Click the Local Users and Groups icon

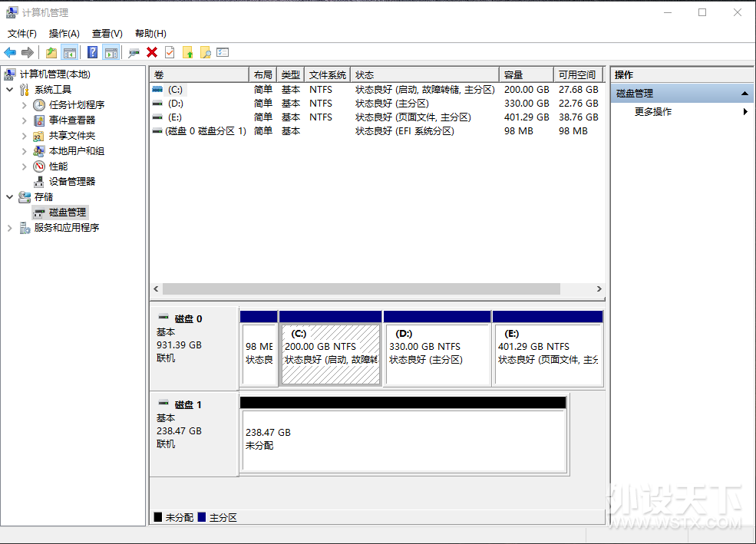point(39,151)
